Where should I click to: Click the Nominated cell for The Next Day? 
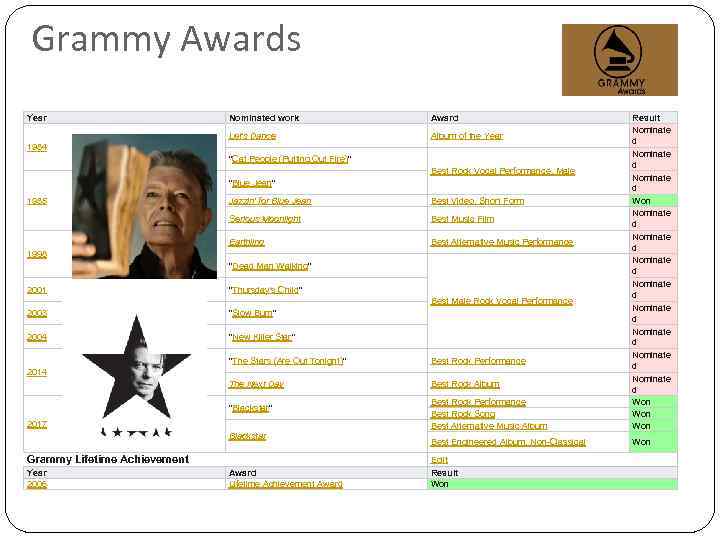click(652, 384)
